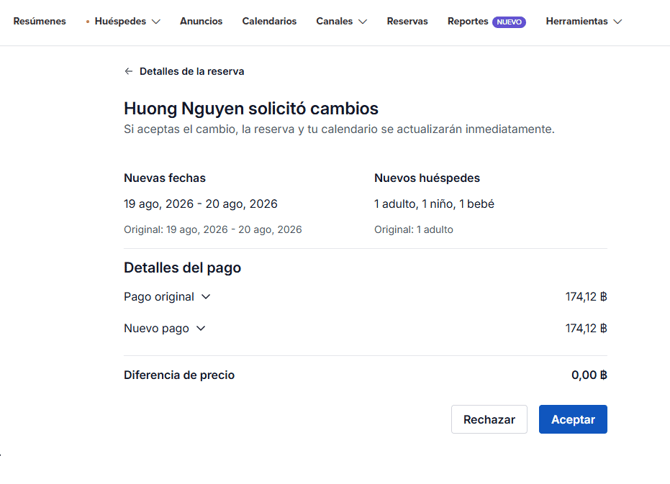The image size is (670, 484).
Task: Click the orange notification dot beside Huéspedes
Action: [x=87, y=21]
